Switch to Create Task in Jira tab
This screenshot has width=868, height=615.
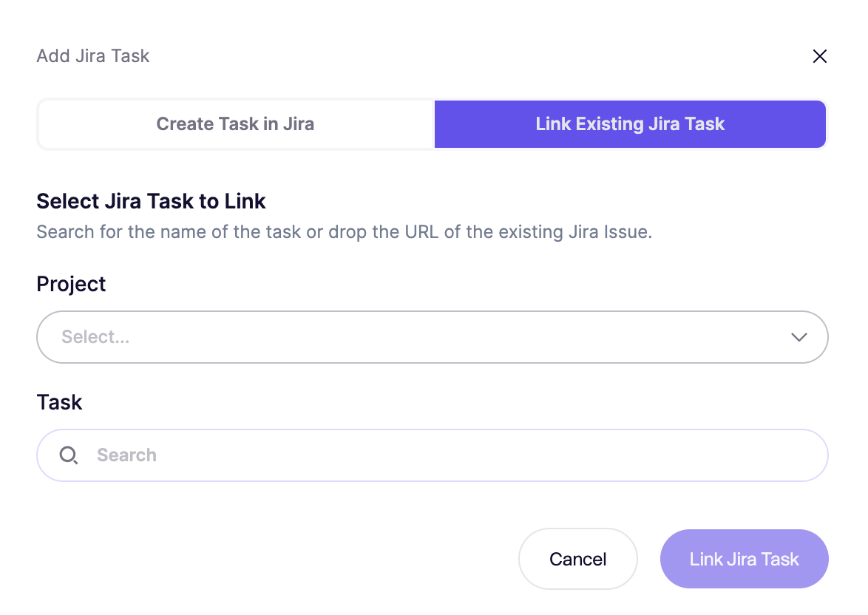235,124
